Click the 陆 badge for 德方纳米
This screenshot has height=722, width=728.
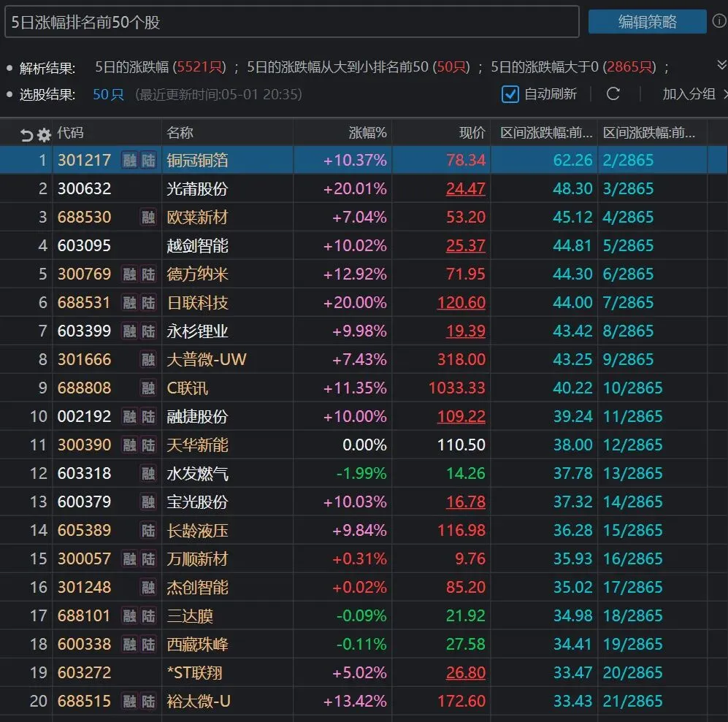coord(148,274)
